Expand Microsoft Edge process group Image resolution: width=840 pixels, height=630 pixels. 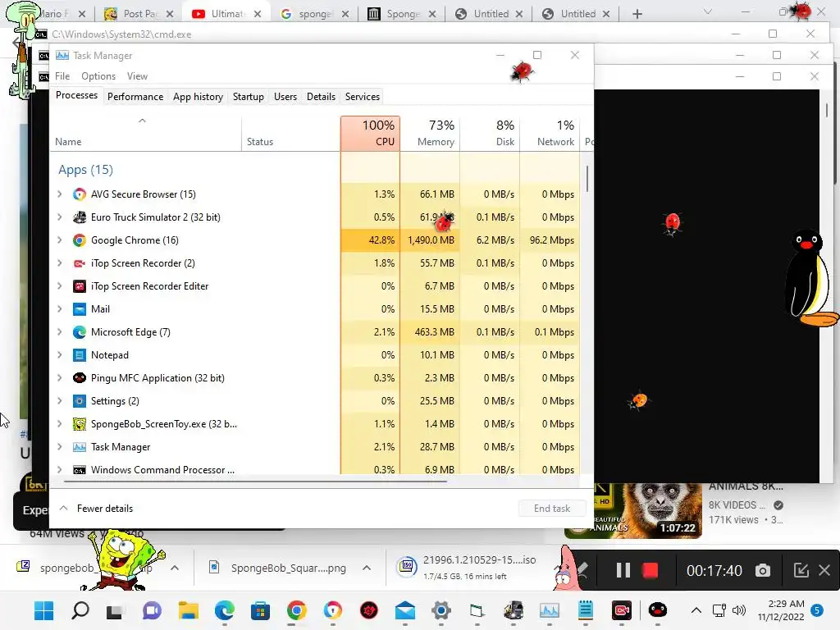[59, 331]
